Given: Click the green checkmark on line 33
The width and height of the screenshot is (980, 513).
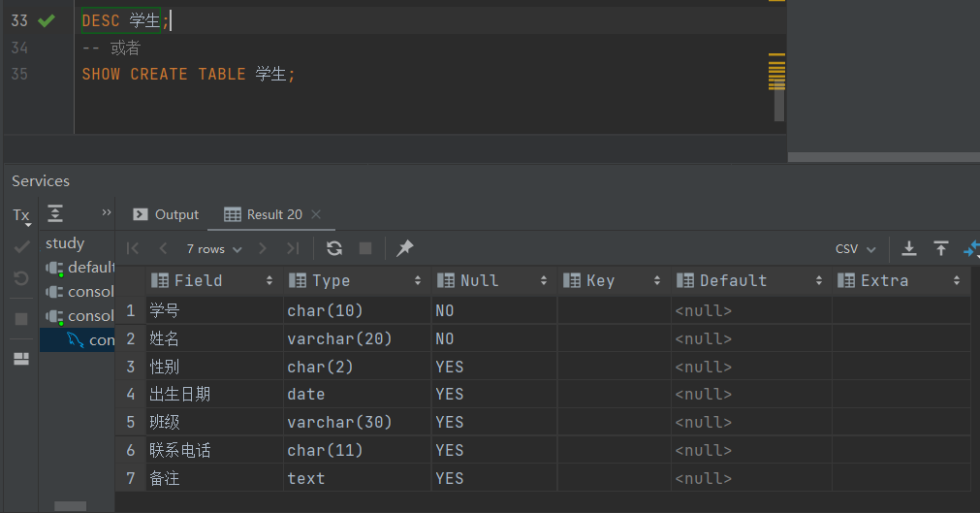Looking at the screenshot, I should (47, 20).
